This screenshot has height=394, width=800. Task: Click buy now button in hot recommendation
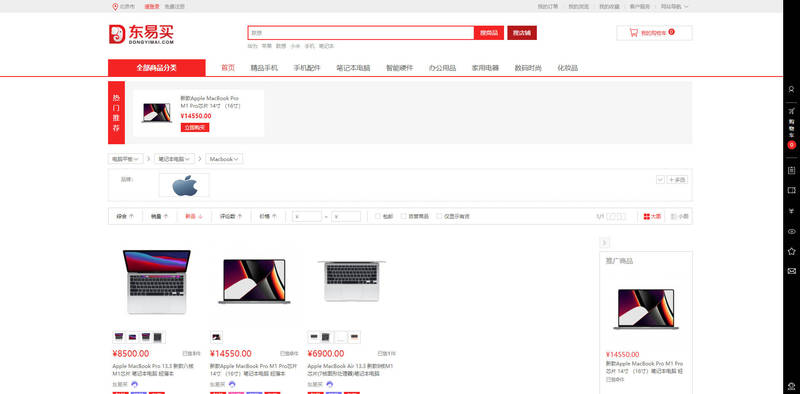click(x=195, y=127)
